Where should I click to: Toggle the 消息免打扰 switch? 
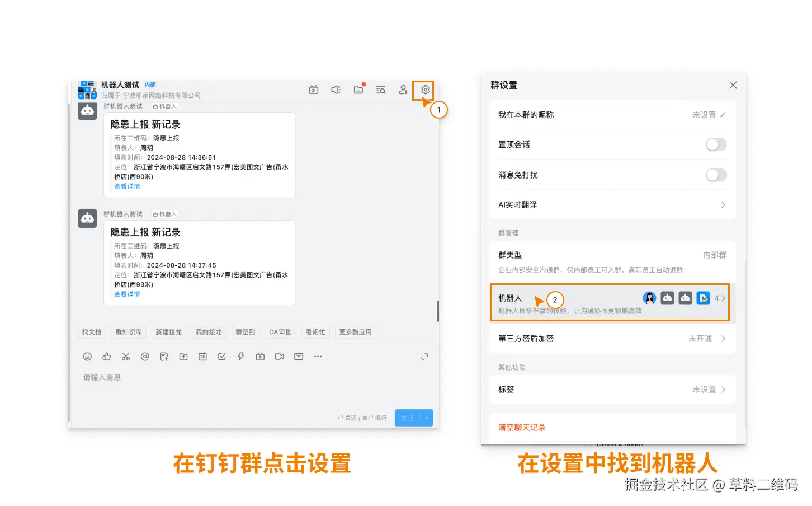click(716, 175)
